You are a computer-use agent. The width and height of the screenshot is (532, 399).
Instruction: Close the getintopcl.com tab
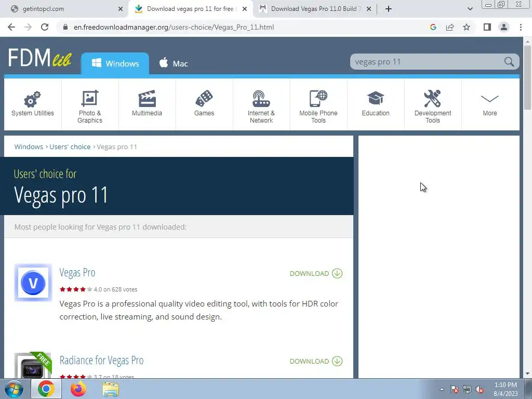pyautogui.click(x=121, y=9)
